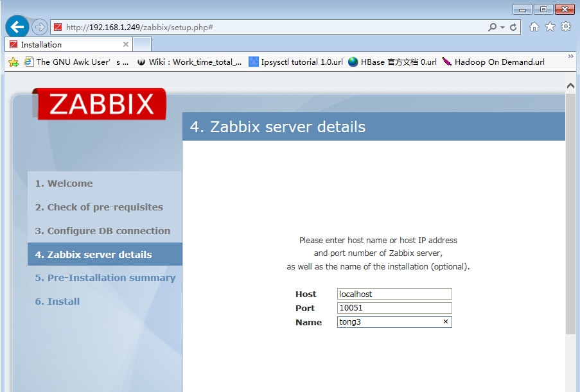The width and height of the screenshot is (580, 392).
Task: Close the Installation tab
Action: 126,44
